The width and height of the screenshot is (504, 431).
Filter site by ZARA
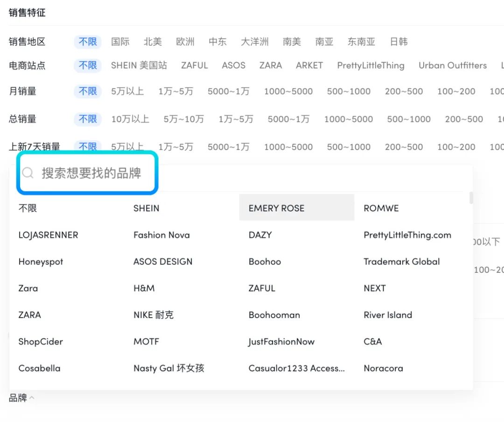tap(271, 65)
